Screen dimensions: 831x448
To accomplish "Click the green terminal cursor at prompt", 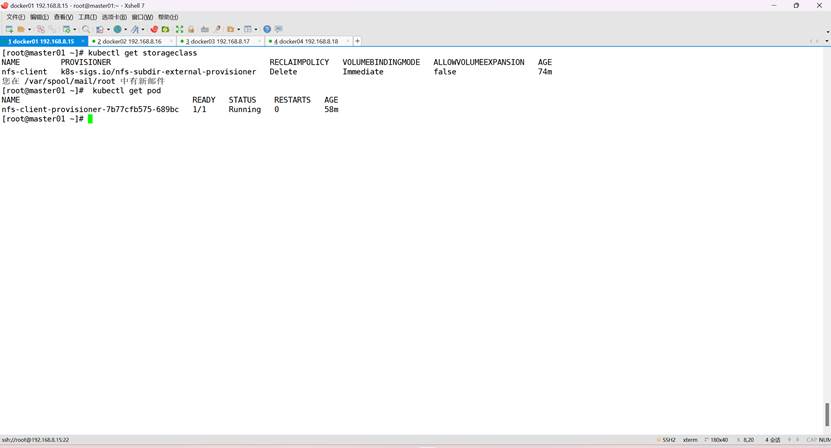I will [x=90, y=119].
